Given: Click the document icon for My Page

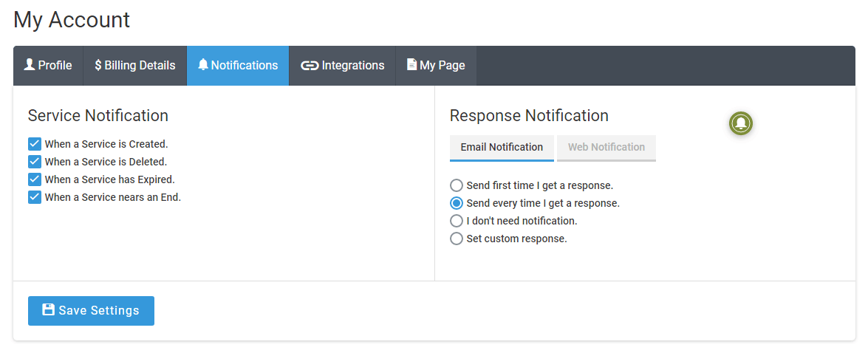Looking at the screenshot, I should tap(412, 65).
